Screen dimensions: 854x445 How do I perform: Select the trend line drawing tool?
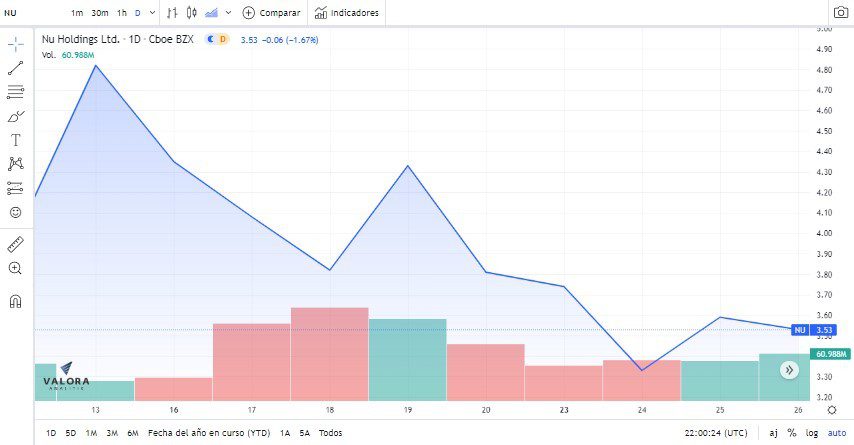[x=16, y=68]
